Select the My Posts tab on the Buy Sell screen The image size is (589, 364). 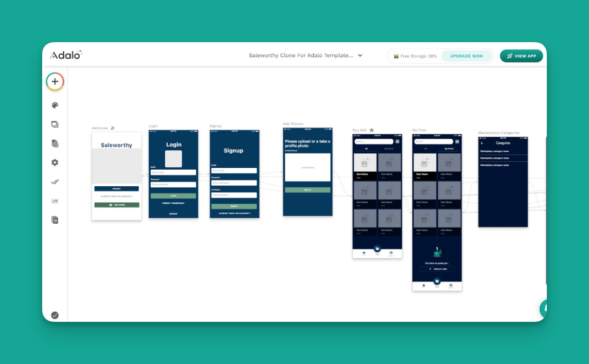pos(390,148)
